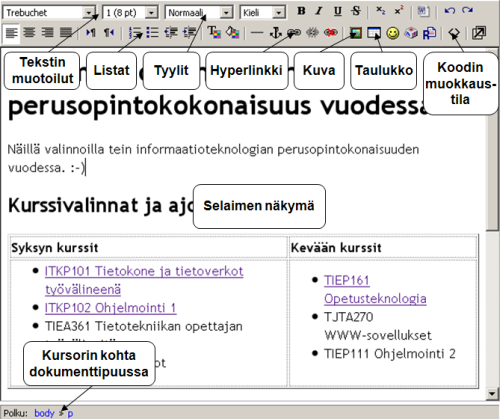Image resolution: width=500 pixels, height=419 pixels.
Task: Click the Syksyn kurssit table header
Action: click(x=55, y=248)
